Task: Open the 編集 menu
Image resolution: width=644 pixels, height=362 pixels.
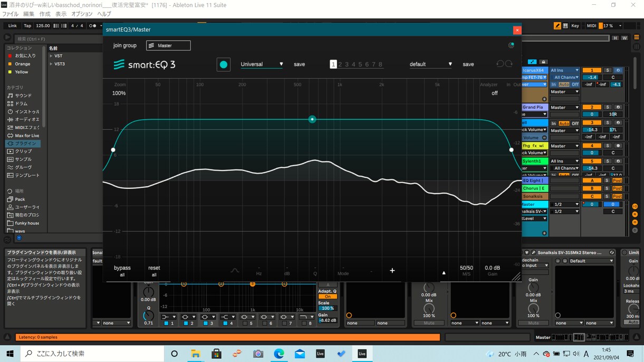Action: pyautogui.click(x=29, y=14)
